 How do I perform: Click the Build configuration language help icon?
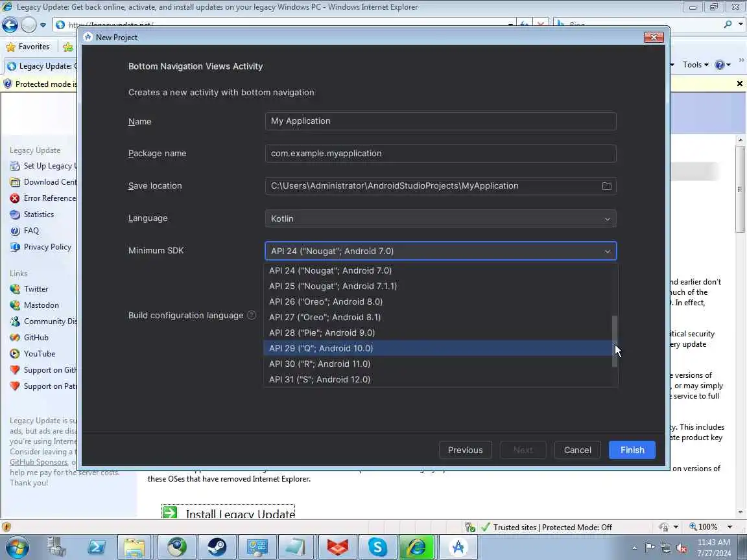click(252, 315)
